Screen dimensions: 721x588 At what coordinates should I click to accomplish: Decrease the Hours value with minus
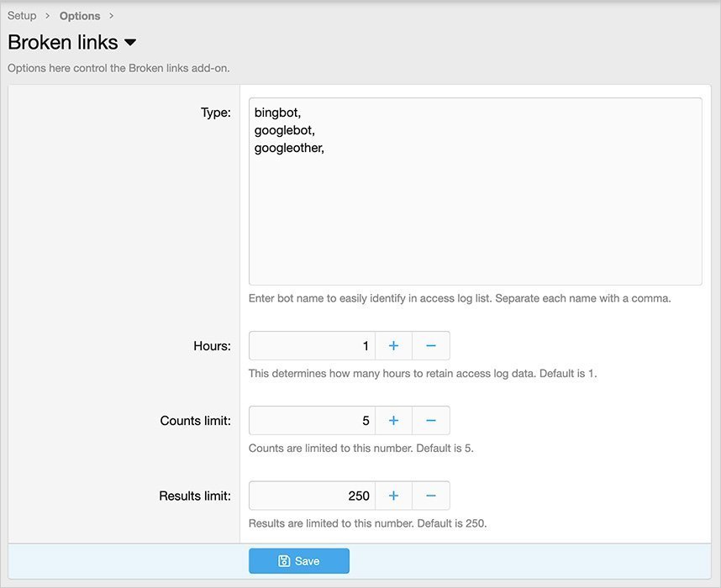pyautogui.click(x=430, y=345)
